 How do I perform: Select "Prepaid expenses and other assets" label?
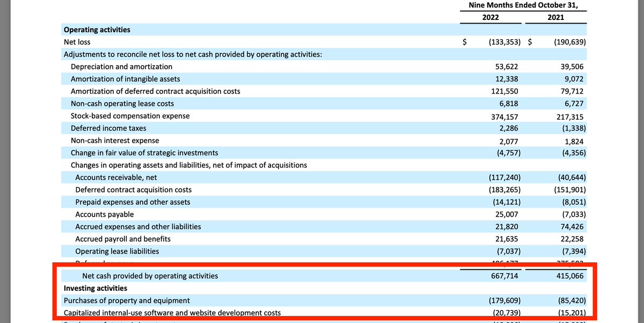pos(133,202)
